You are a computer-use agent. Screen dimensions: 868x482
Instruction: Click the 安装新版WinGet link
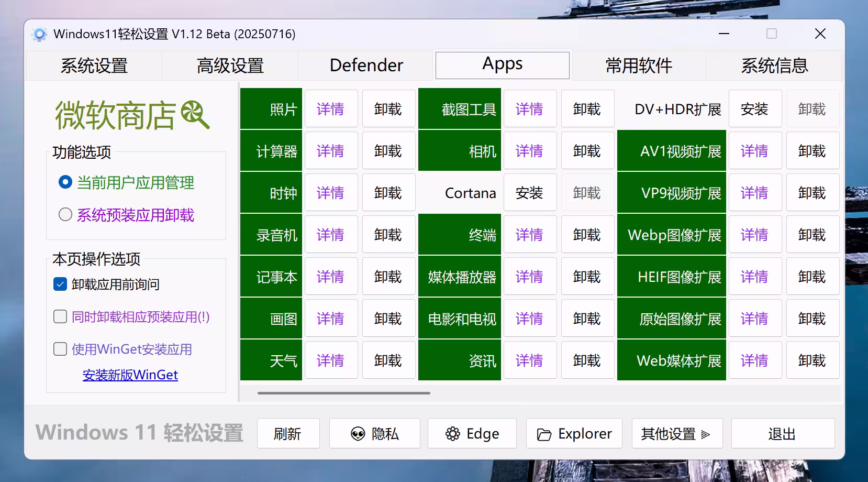point(130,375)
